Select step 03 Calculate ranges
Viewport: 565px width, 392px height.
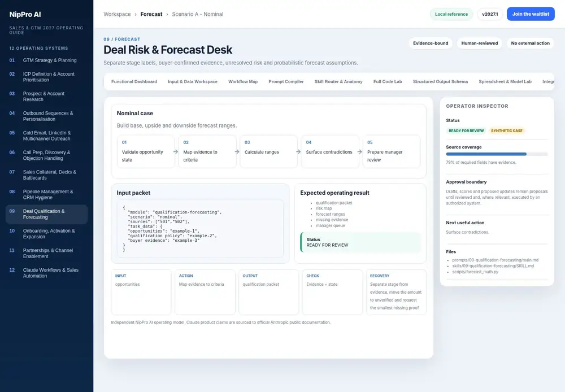(268, 152)
